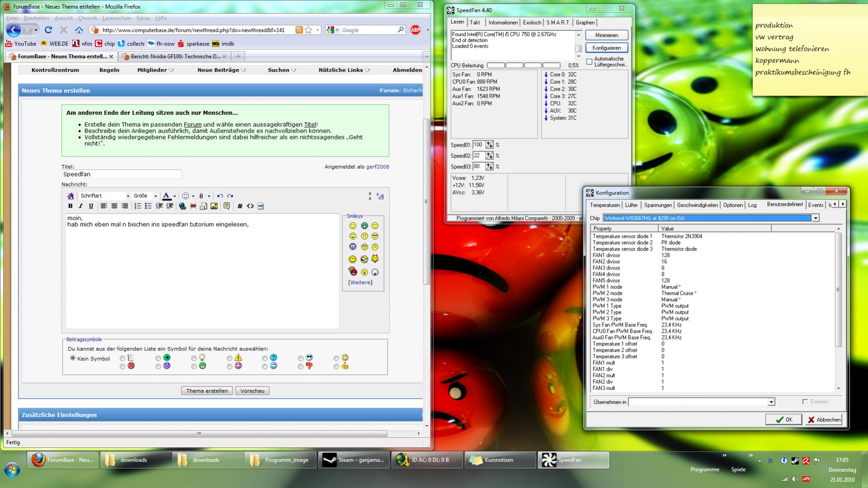Go back with the Firefox back arrow
Viewport: 868px width, 488px height.
pyautogui.click(x=14, y=30)
